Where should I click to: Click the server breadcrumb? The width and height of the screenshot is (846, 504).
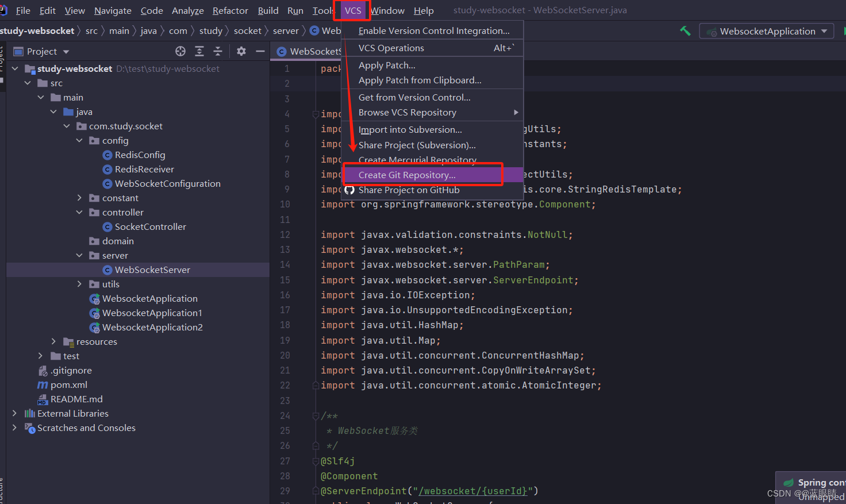[x=286, y=31]
